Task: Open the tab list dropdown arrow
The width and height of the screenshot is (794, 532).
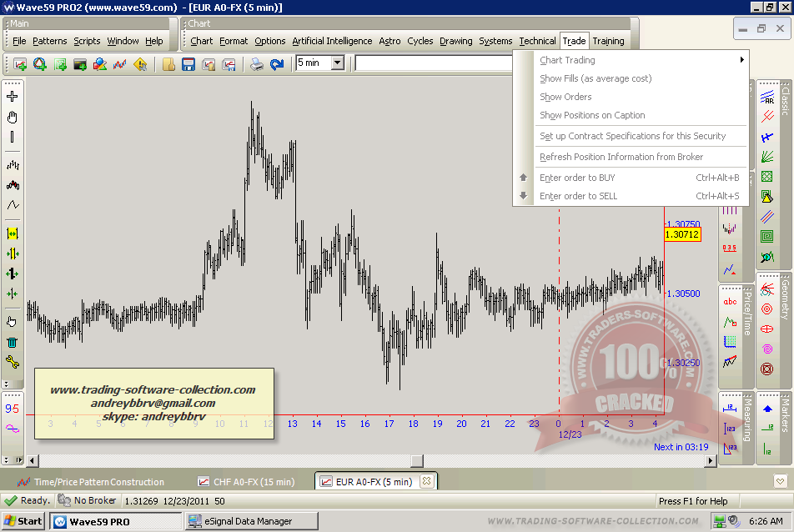Action: (x=780, y=481)
